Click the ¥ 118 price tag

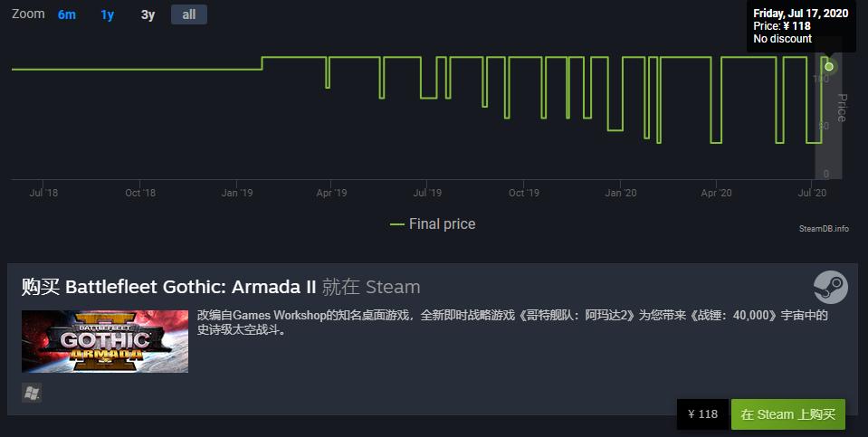pyautogui.click(x=702, y=414)
